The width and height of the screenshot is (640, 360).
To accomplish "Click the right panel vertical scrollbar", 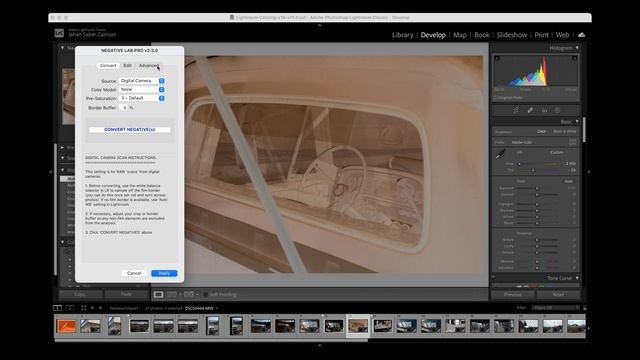I will (584, 129).
